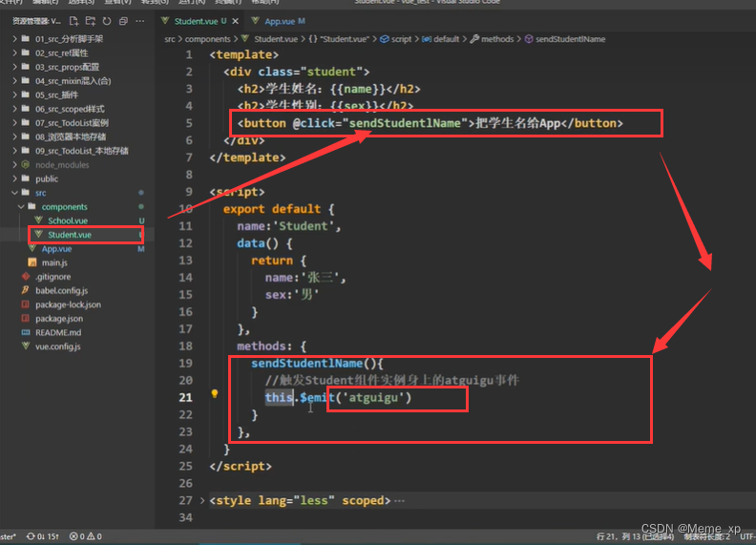
Task: Click the sync changes indicator in status bar
Action: pos(43,536)
